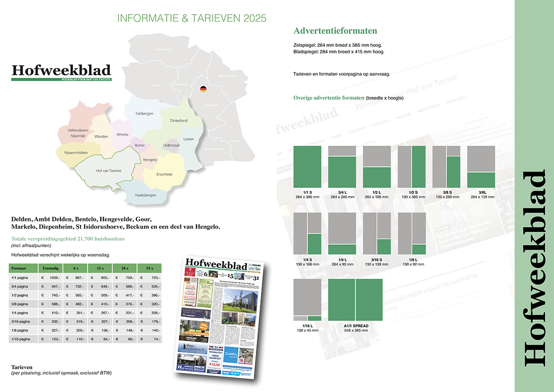Screen dimensions: 554x392
Task: Select the 1/4 S format diagram
Action: coord(307,234)
